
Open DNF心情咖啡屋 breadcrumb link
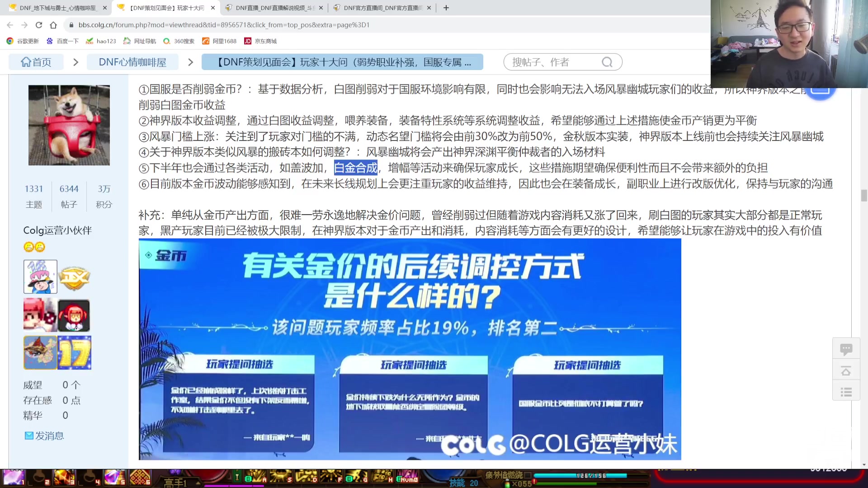tap(132, 62)
